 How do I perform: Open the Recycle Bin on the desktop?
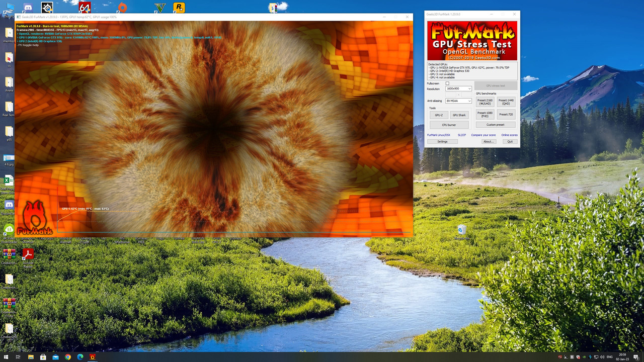pyautogui.click(x=461, y=231)
